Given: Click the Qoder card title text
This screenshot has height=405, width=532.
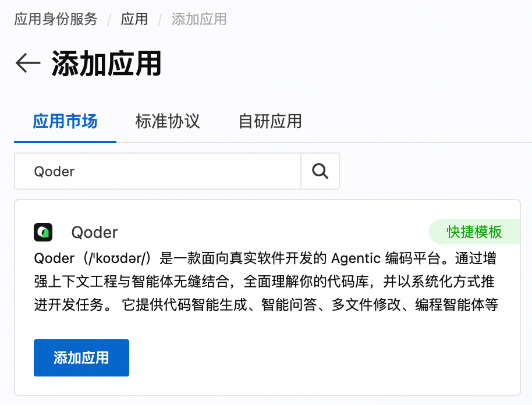Looking at the screenshot, I should coord(95,233).
